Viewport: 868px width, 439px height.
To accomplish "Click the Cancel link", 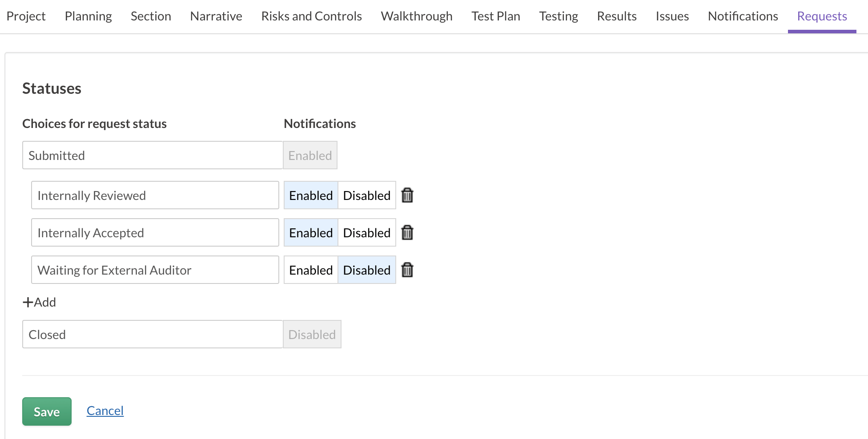I will (105, 411).
